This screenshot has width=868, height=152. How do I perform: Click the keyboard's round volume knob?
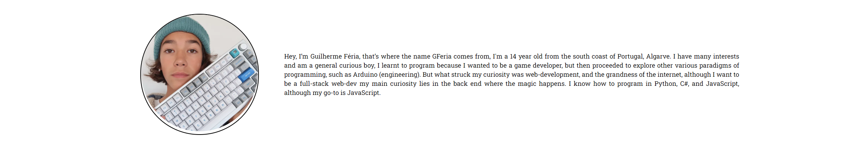243,47
